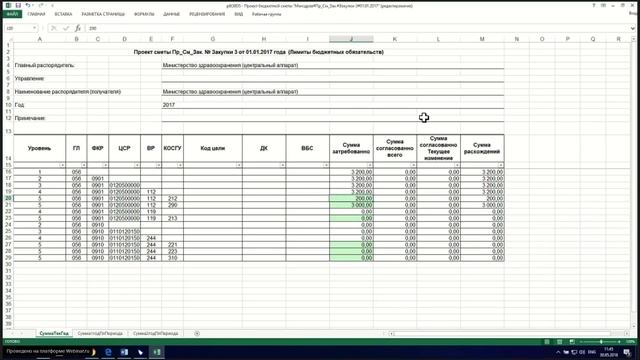
Task: Open the Help question mark icon
Action: 593,5
